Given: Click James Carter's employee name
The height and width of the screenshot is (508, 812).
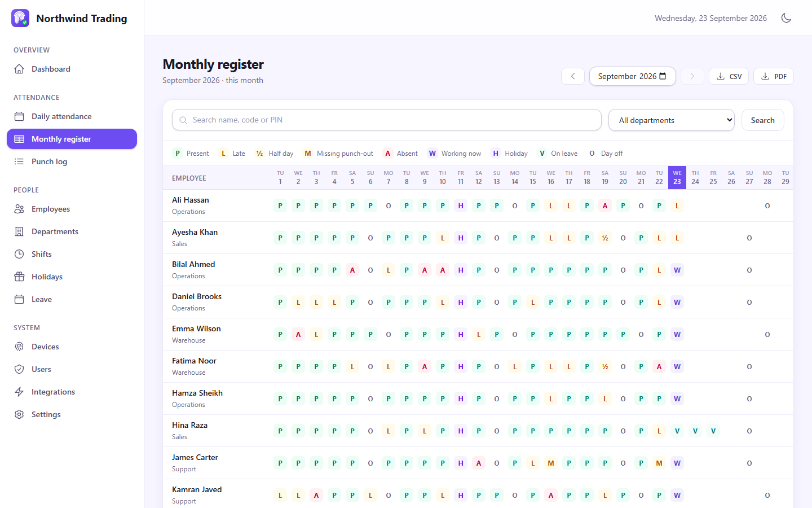Looking at the screenshot, I should pos(195,457).
